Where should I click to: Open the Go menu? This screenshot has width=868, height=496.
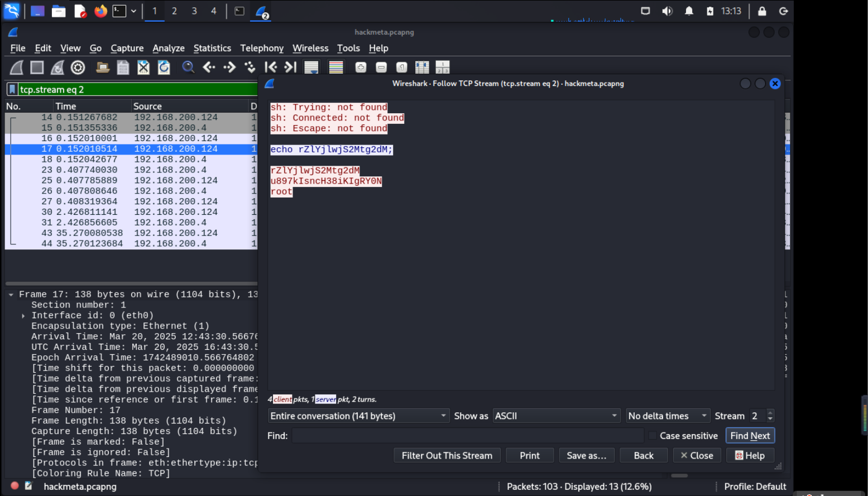[95, 49]
